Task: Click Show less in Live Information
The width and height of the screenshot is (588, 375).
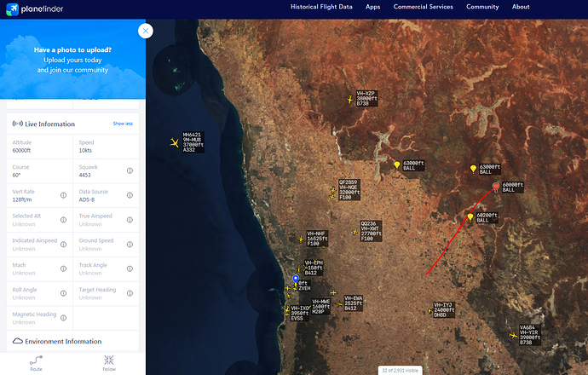Action: [x=123, y=124]
